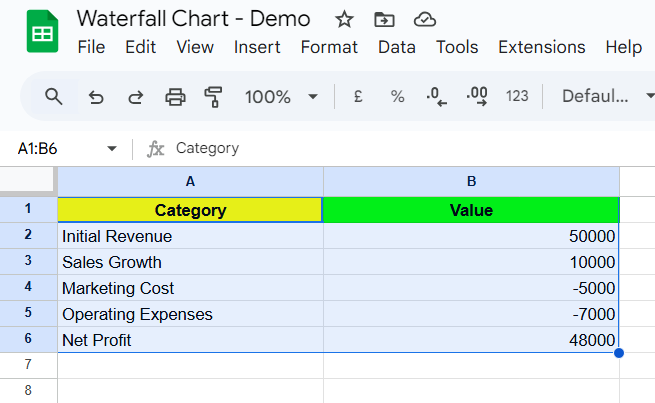Open the 100% zoom dropdown
Screen dimensions: 655x403
281,97
